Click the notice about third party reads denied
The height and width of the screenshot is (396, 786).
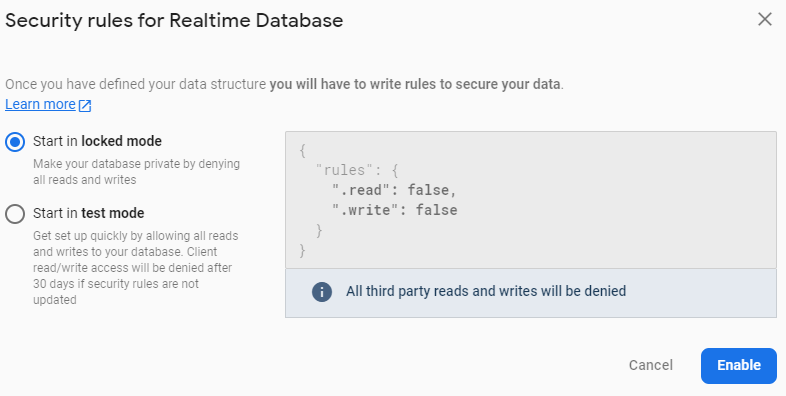[x=486, y=291]
